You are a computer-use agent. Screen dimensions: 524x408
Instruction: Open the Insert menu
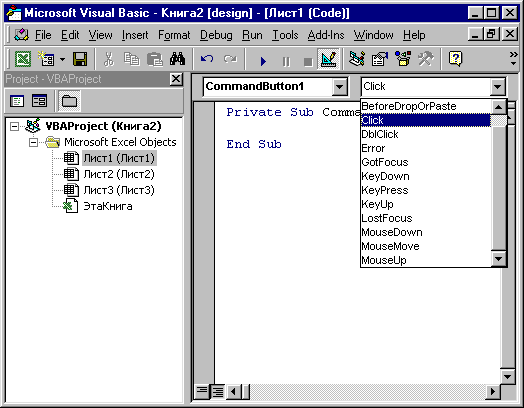point(135,35)
